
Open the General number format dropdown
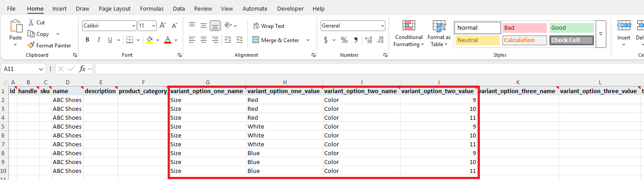382,26
